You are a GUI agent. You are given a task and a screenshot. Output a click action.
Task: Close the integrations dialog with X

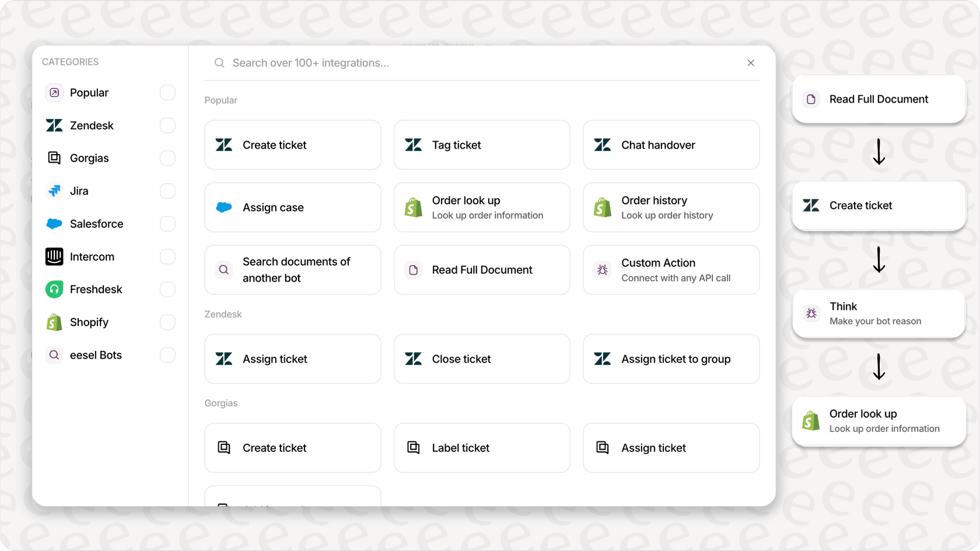pos(751,63)
